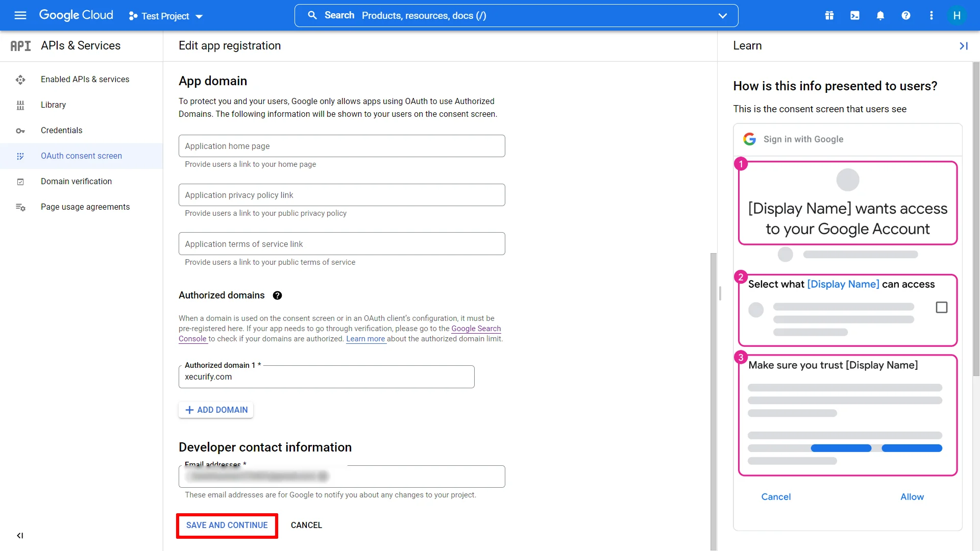This screenshot has height=551, width=980.
Task: Click the Learn panel collapse arrow
Action: click(964, 46)
